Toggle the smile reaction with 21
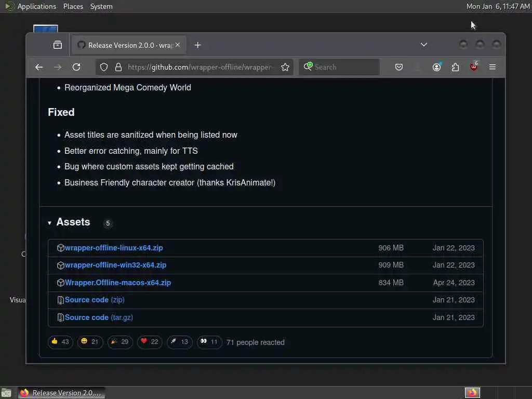The width and height of the screenshot is (532, 399). pyautogui.click(x=90, y=342)
